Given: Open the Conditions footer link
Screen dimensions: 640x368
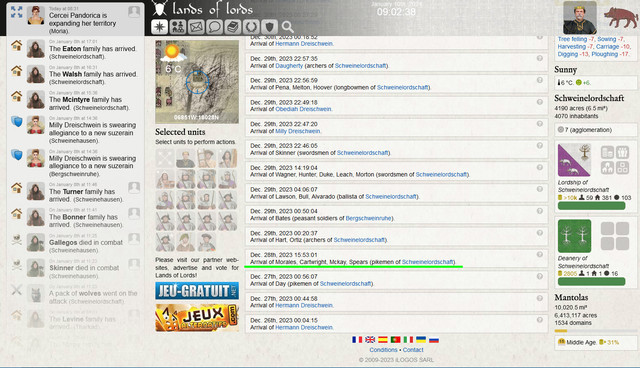Looking at the screenshot, I should [x=383, y=350].
